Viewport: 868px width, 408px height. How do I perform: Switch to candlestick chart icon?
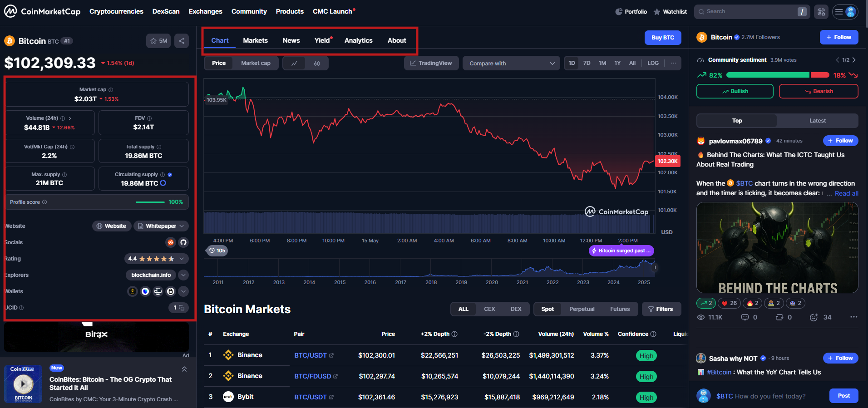pos(317,63)
